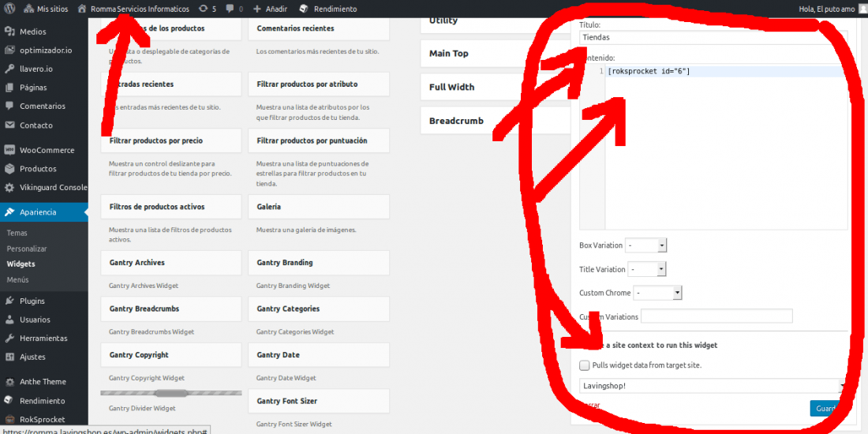
Task: Click the RokSprocket sidebar icon
Action: pos(9,420)
